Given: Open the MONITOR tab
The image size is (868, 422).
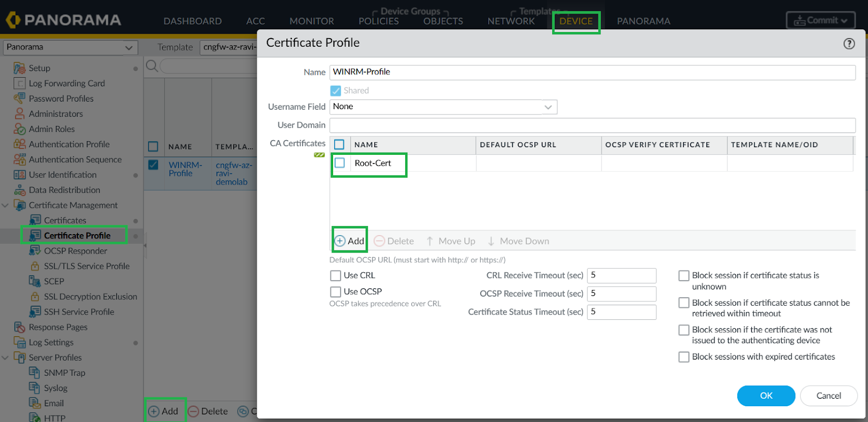Looking at the screenshot, I should (311, 21).
